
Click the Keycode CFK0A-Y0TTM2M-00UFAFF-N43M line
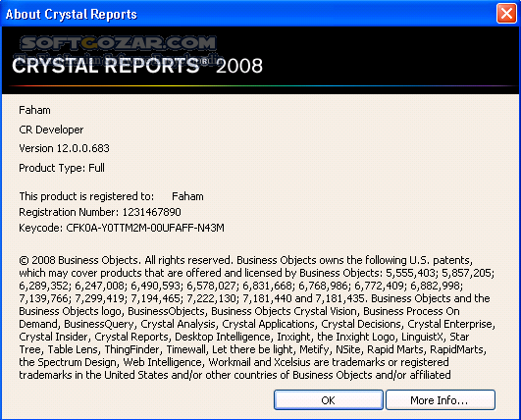tap(122, 228)
